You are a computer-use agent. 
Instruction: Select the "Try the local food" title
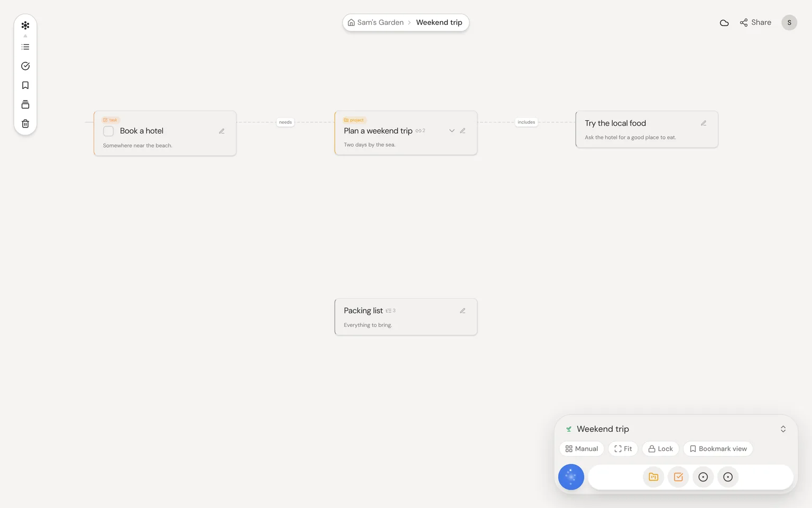(x=615, y=123)
